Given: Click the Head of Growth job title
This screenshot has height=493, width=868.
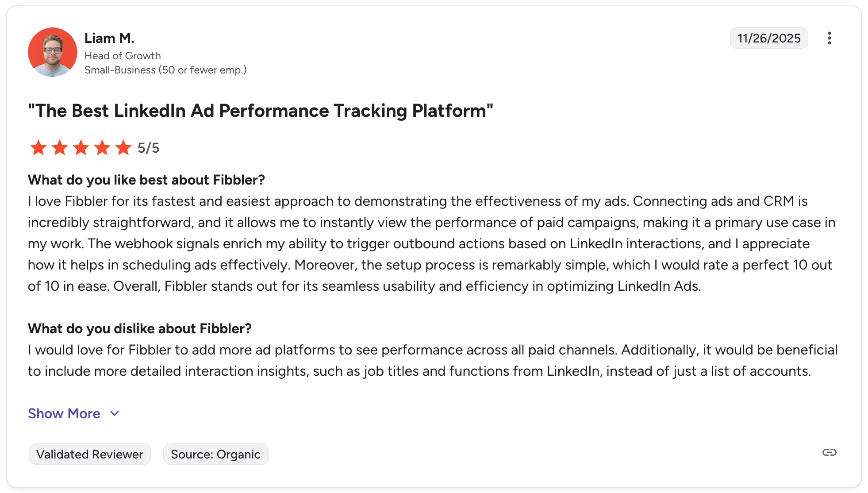Looking at the screenshot, I should 123,56.
